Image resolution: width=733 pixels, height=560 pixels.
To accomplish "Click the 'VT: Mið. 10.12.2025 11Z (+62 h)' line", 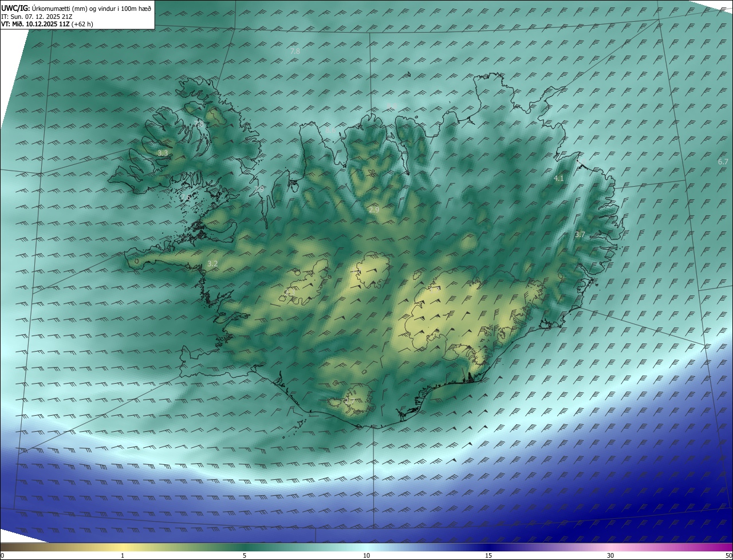I will click(47, 25).
